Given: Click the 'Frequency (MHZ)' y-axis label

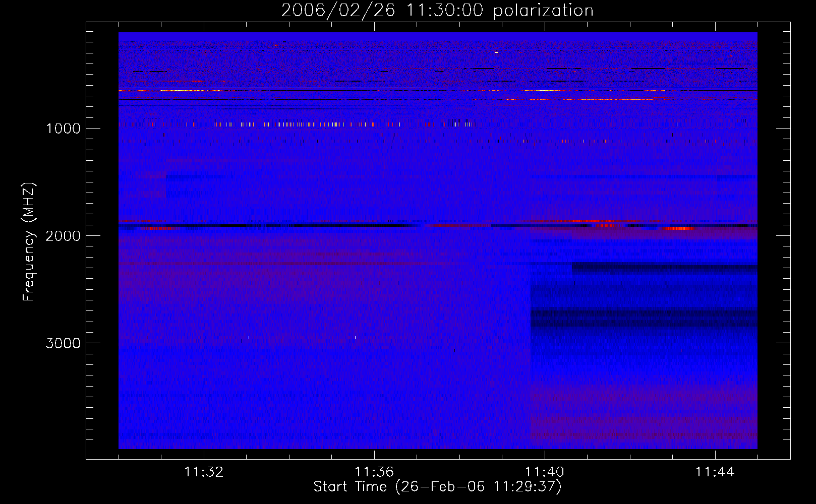Looking at the screenshot, I should click(29, 242).
